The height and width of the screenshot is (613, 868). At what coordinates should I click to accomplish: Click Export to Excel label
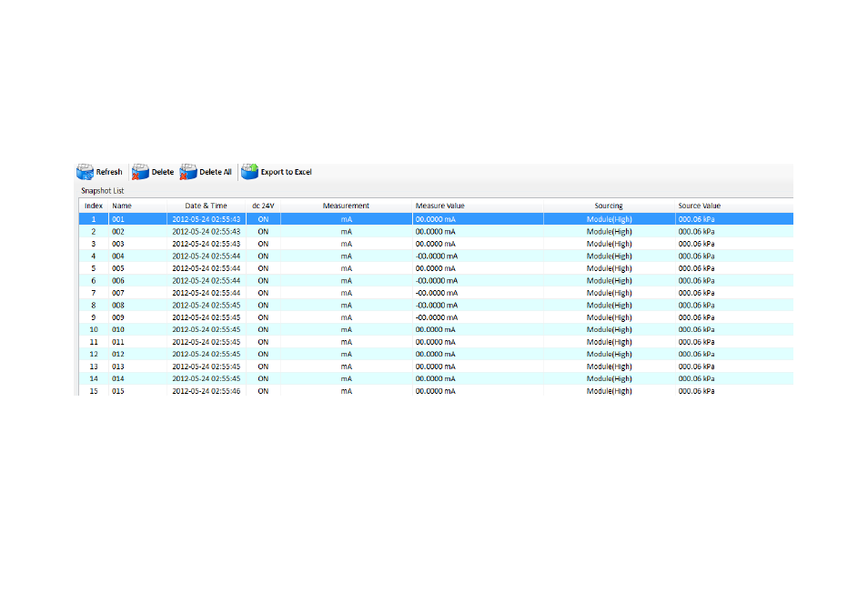(287, 172)
